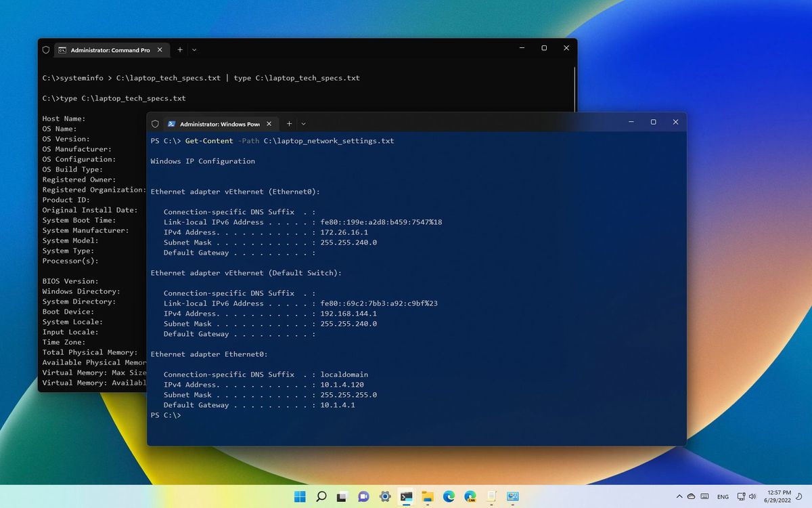The height and width of the screenshot is (508, 812).
Task: Expand the new tab dropdown in PowerShell window
Action: [x=303, y=123]
